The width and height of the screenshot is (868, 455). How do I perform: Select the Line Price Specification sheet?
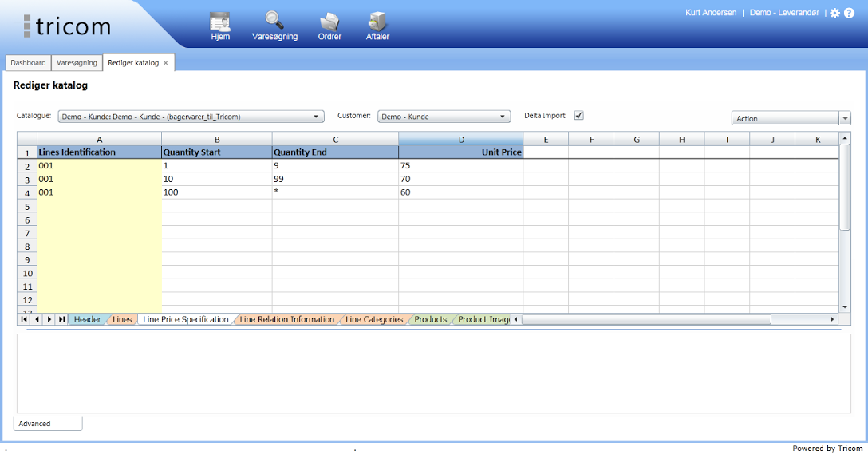pyautogui.click(x=185, y=319)
